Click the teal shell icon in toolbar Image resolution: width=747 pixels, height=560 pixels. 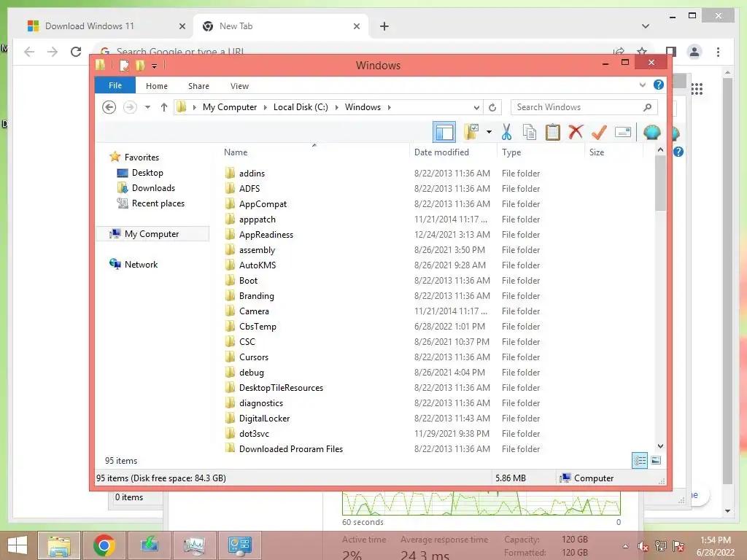(x=651, y=132)
